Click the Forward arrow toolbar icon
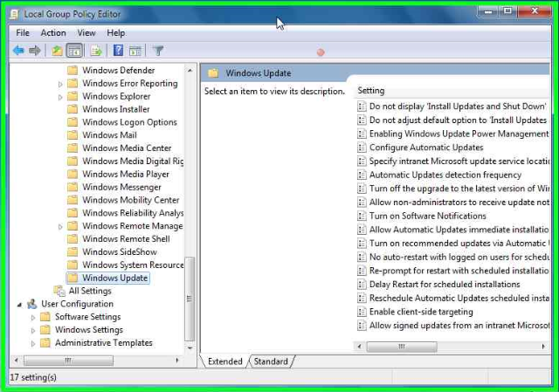This screenshot has width=559, height=392. point(35,51)
